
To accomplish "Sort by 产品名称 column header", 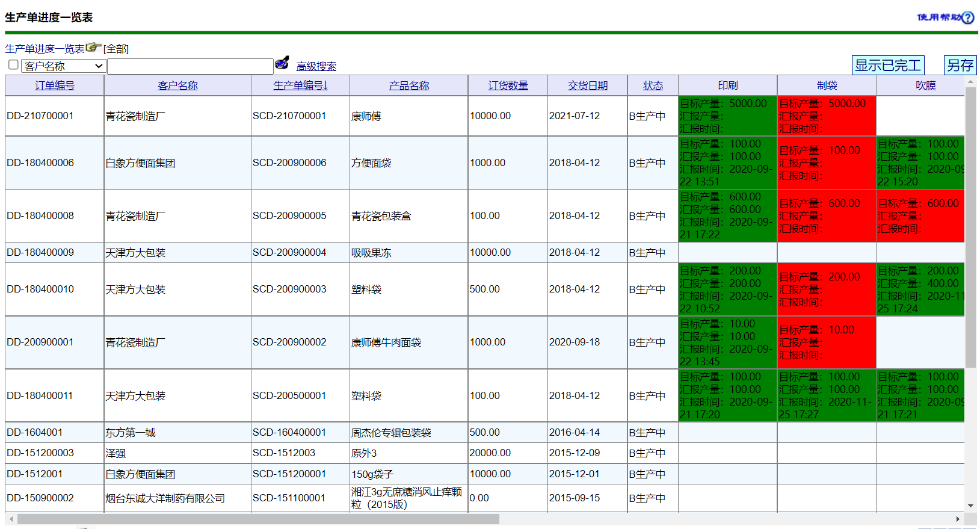I will [409, 85].
